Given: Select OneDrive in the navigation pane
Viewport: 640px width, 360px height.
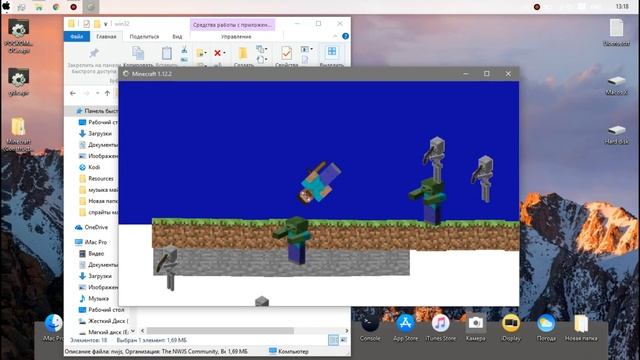Looking at the screenshot, I should (x=91, y=227).
